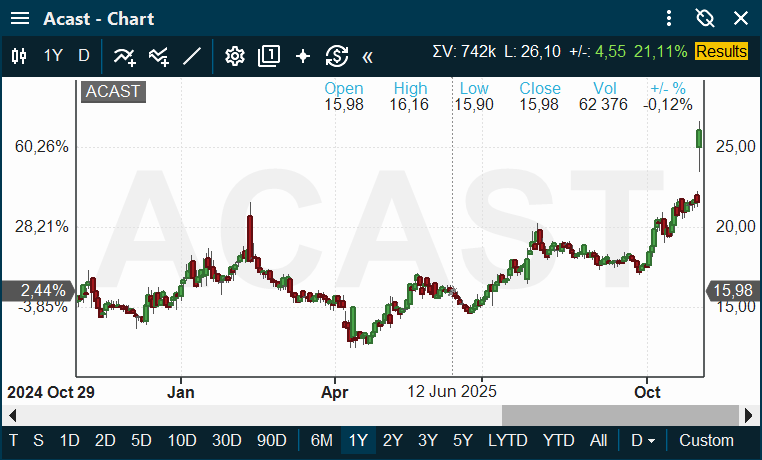
Task: Show All available history
Action: 599,441
